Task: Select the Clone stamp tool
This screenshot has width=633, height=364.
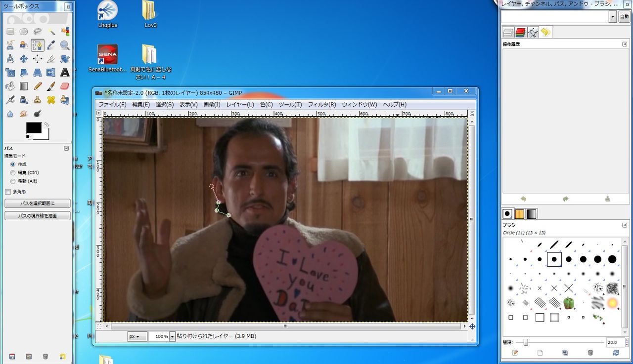Action: [x=37, y=100]
